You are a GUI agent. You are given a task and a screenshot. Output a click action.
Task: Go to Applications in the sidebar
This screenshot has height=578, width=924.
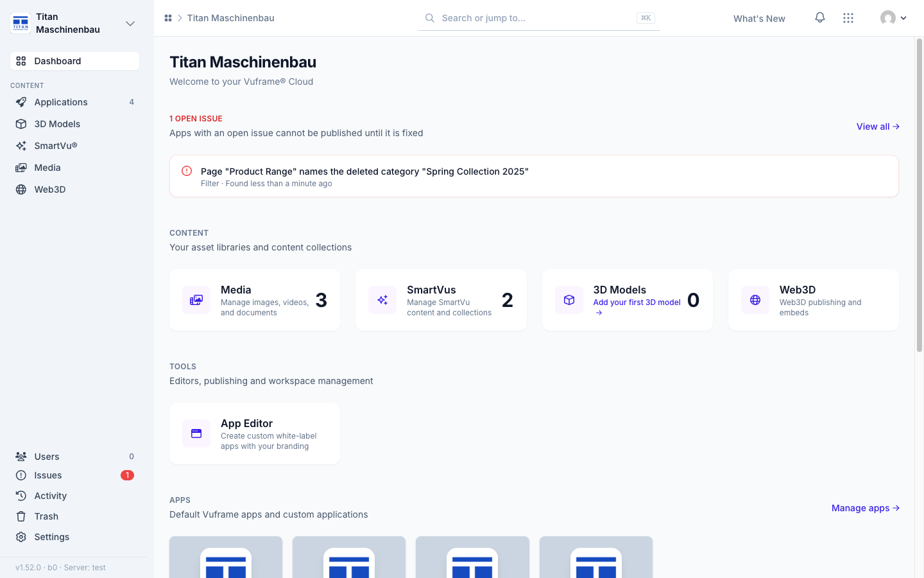74,102
